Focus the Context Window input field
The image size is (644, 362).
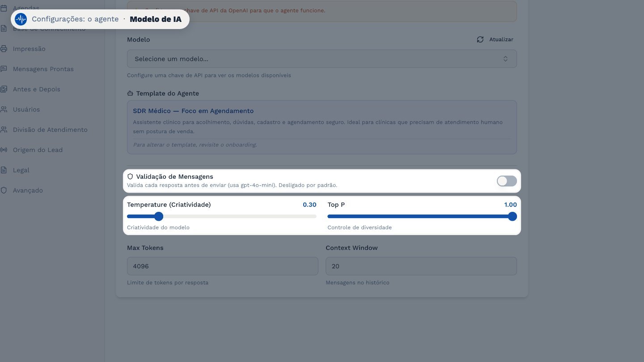[x=421, y=266]
